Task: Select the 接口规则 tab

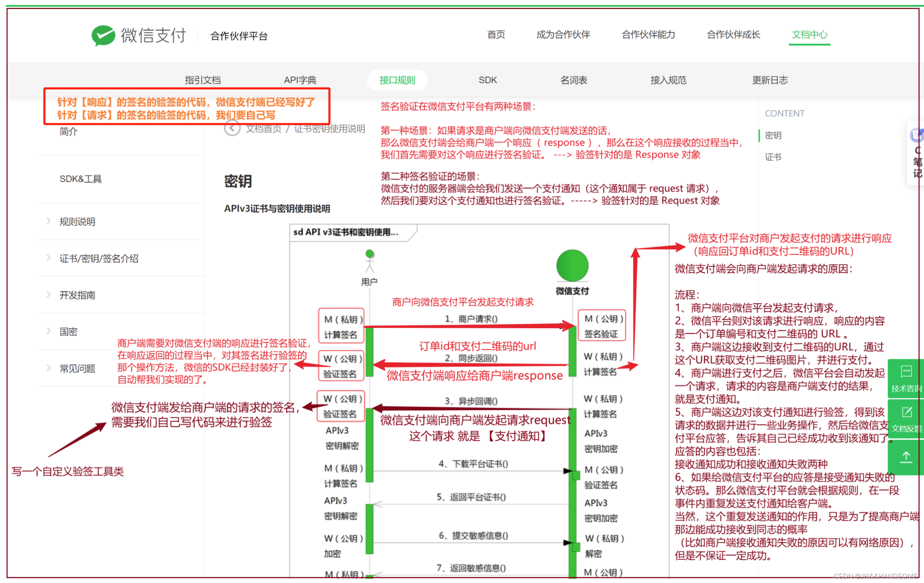Action: click(x=397, y=80)
